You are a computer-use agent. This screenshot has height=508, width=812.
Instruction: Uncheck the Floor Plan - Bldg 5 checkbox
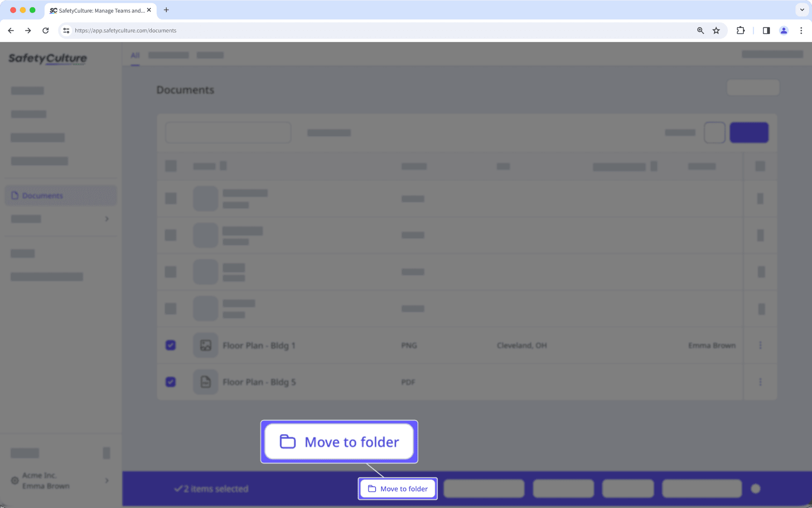click(171, 382)
